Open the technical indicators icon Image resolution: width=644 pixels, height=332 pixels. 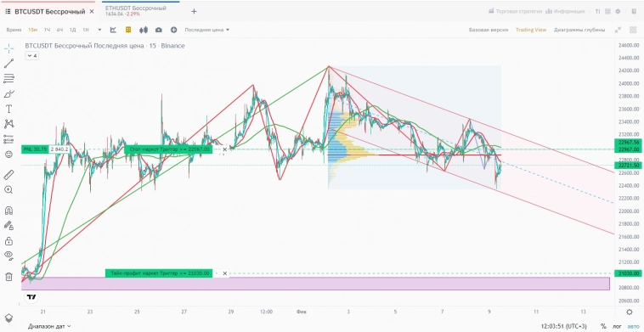click(113, 30)
